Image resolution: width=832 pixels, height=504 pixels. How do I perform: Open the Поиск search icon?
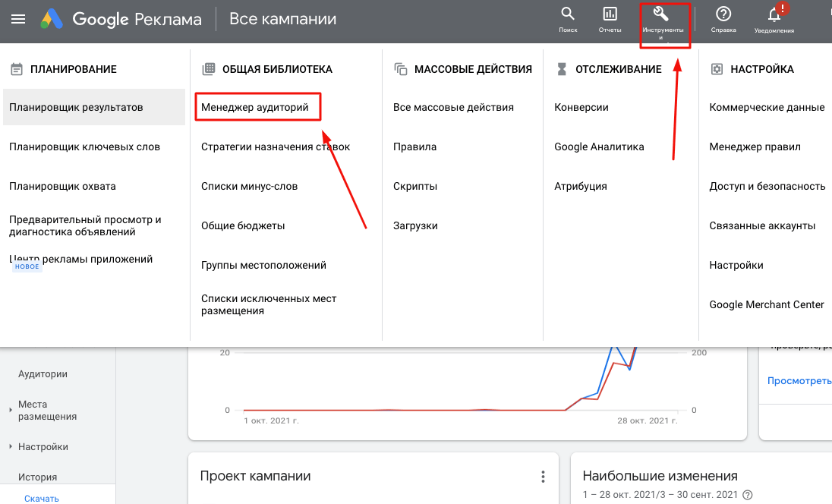tap(568, 13)
